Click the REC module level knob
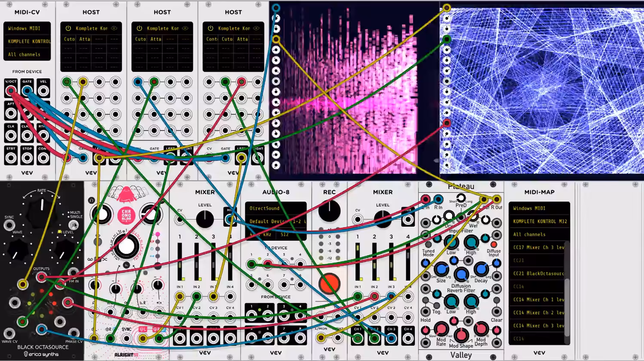The height and width of the screenshot is (361, 644). point(329,211)
